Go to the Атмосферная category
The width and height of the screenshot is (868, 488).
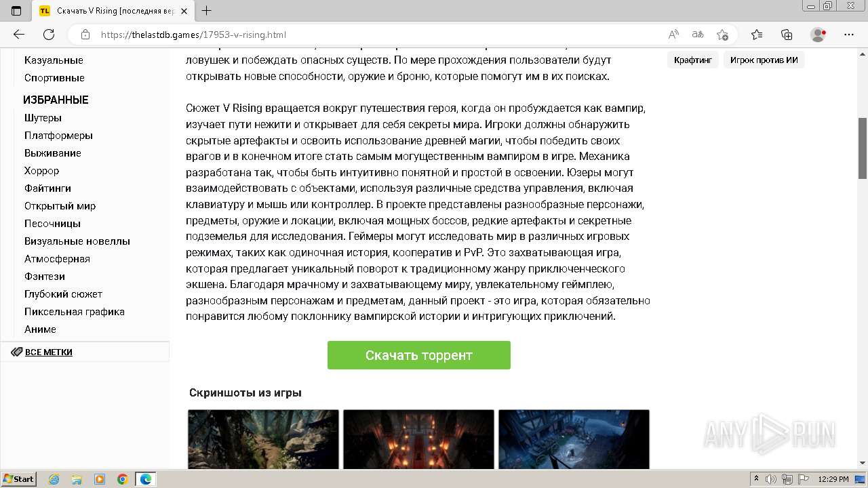click(x=57, y=259)
